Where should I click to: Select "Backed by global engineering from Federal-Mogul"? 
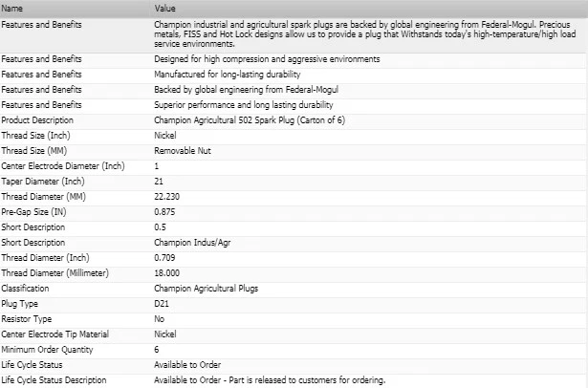point(246,90)
